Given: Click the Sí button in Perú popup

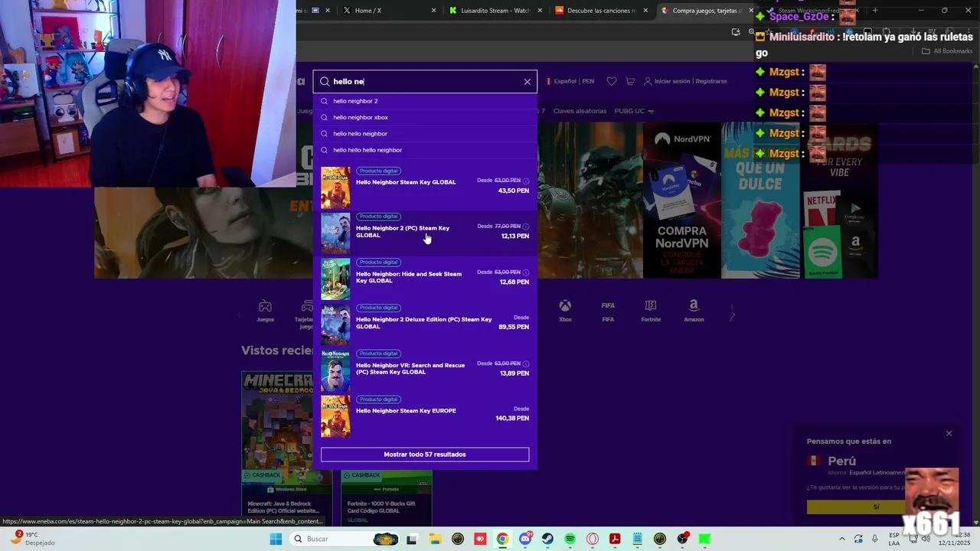Looking at the screenshot, I should (876, 507).
